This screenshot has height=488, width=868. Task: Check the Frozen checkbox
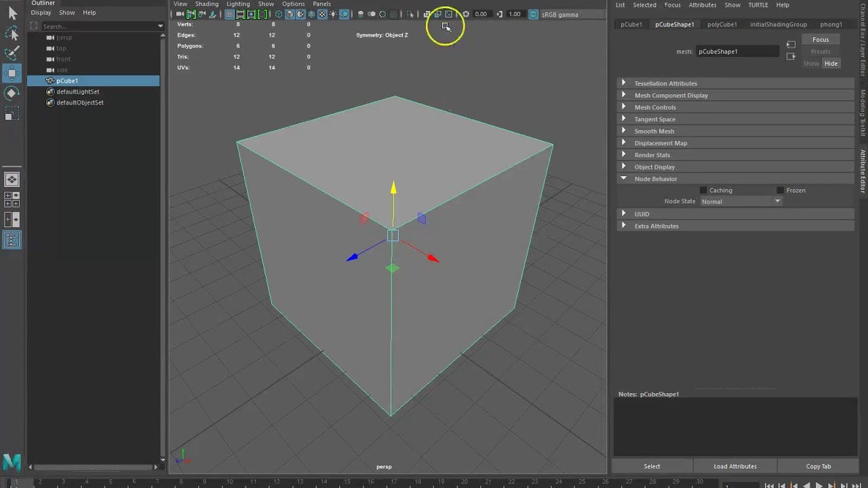780,190
